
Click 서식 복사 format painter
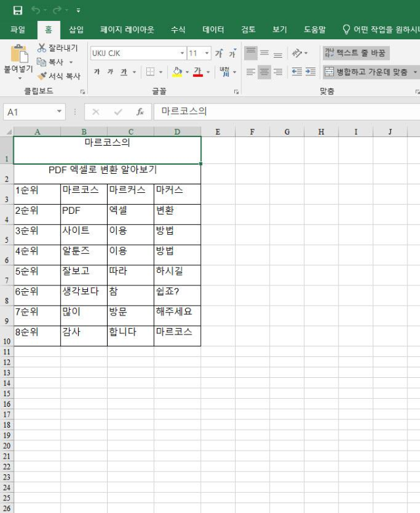[58, 76]
